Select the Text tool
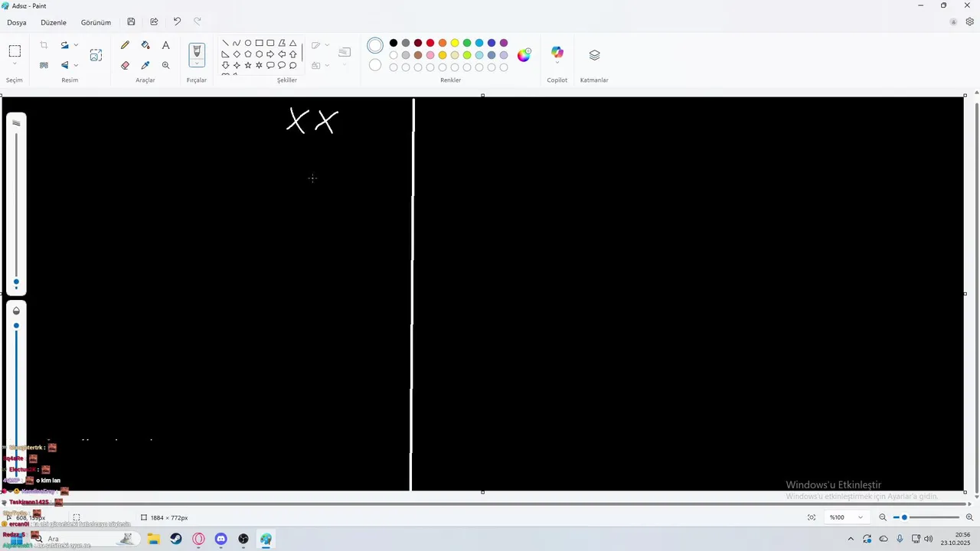This screenshot has height=551, width=980. pyautogui.click(x=165, y=45)
